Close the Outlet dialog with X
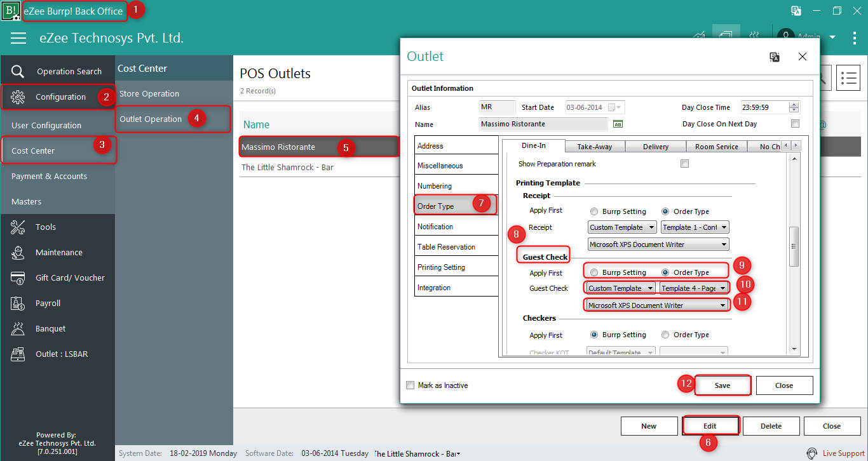 pos(803,57)
